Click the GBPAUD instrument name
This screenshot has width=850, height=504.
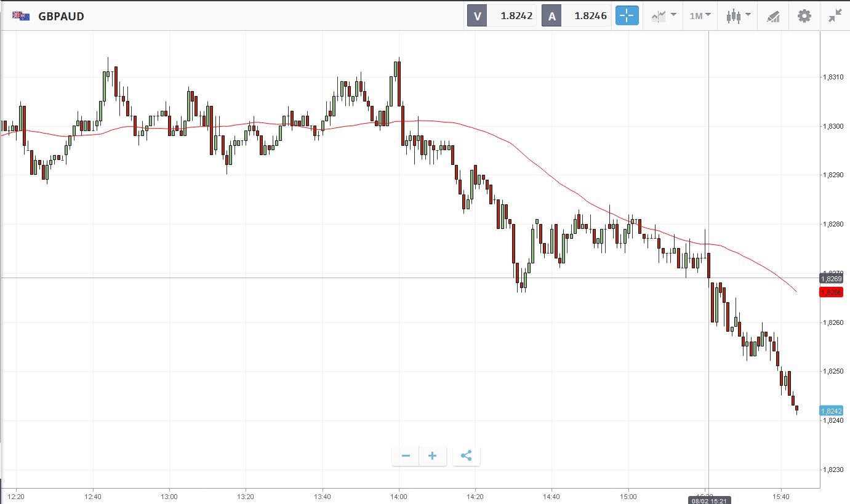61,17
